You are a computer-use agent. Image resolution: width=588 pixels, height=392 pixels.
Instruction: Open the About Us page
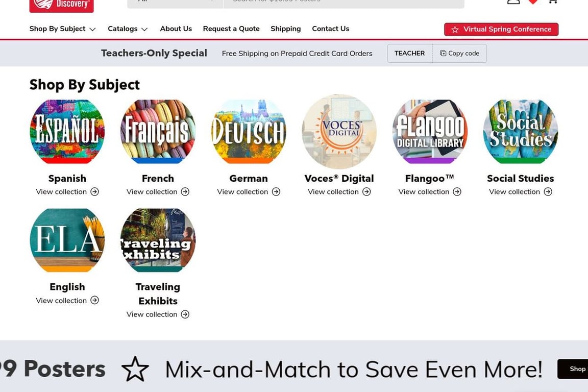176,29
